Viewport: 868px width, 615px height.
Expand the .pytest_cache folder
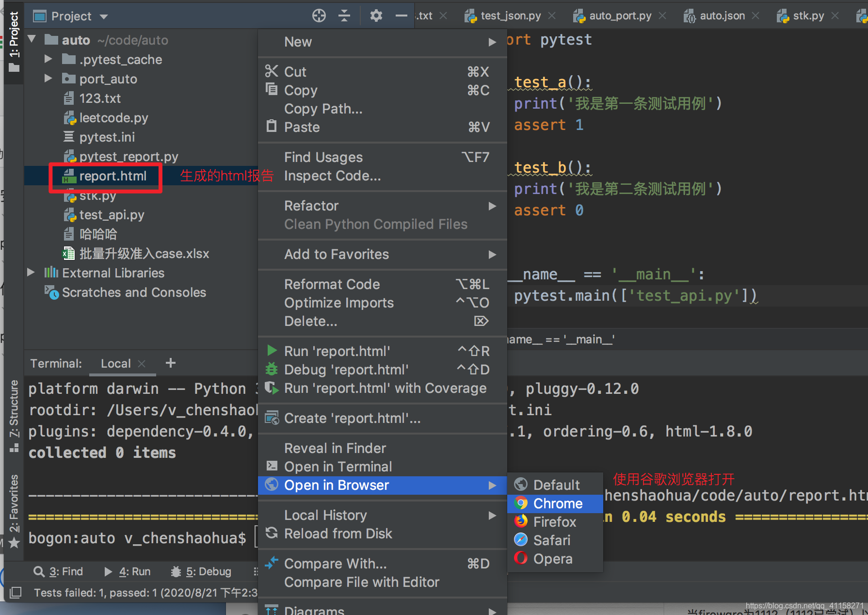48,59
